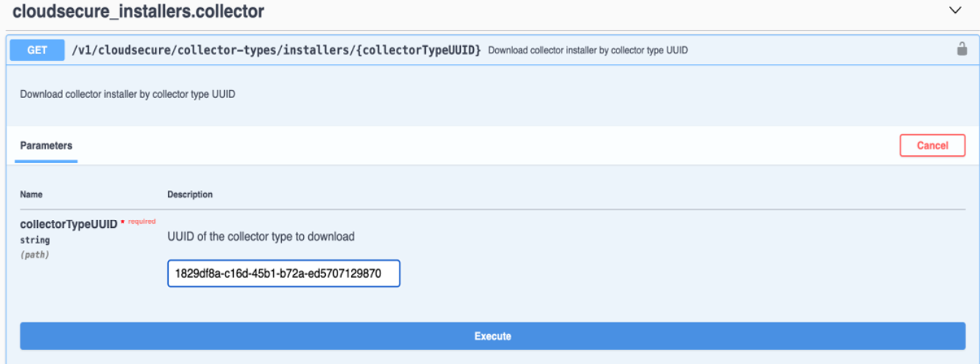980x364 pixels.
Task: Click the string type label
Action: [34, 240]
